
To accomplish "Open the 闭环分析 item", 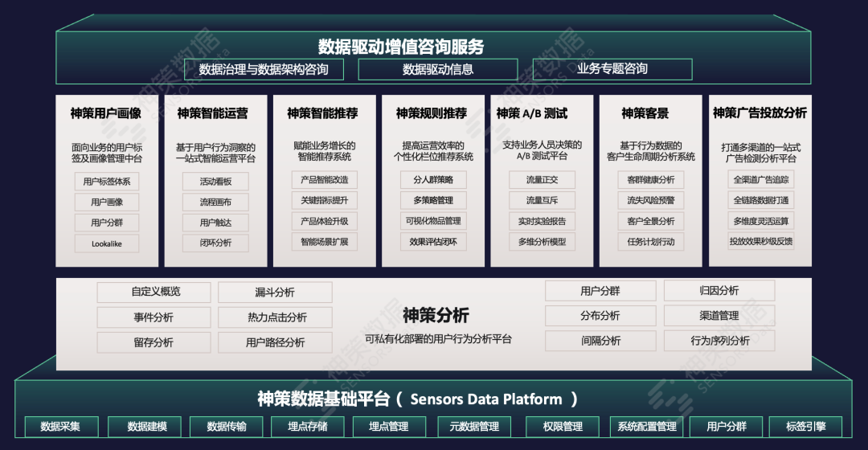I will coord(216,243).
